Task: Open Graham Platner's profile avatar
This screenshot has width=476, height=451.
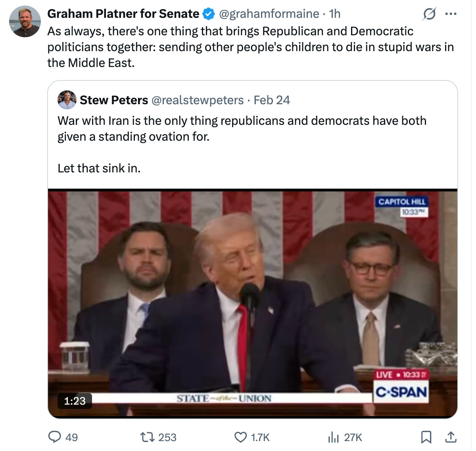Action: tap(25, 22)
